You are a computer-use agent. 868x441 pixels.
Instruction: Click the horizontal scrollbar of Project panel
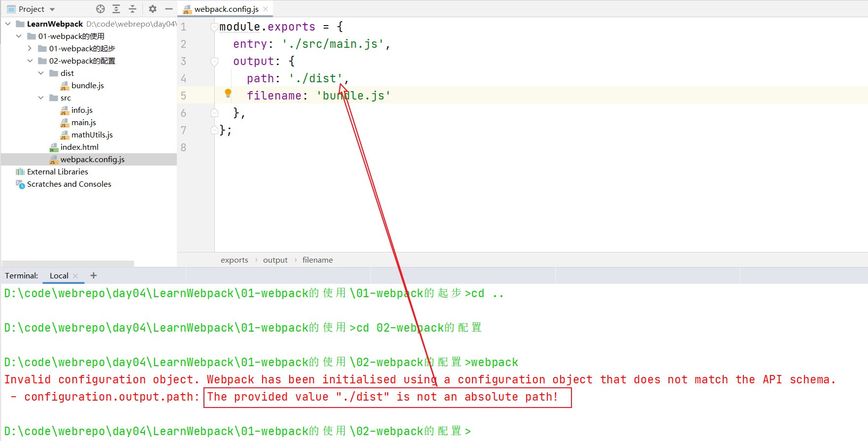[x=68, y=264]
